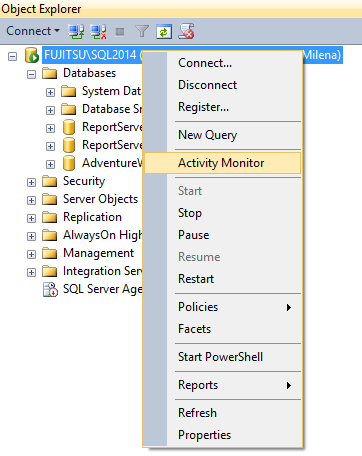Viewport: 362px width, 456px height.
Task: Open the Reports submenu arrow
Action: [x=289, y=385]
